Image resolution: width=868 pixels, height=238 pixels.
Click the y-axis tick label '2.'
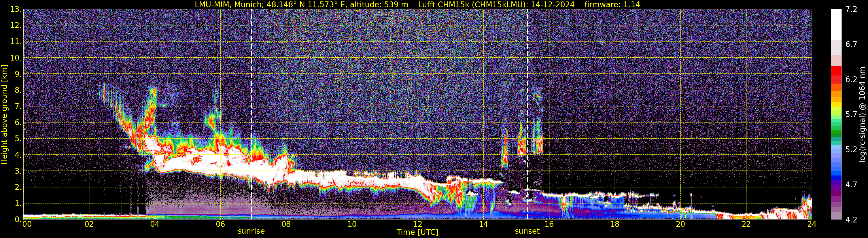click(18, 188)
